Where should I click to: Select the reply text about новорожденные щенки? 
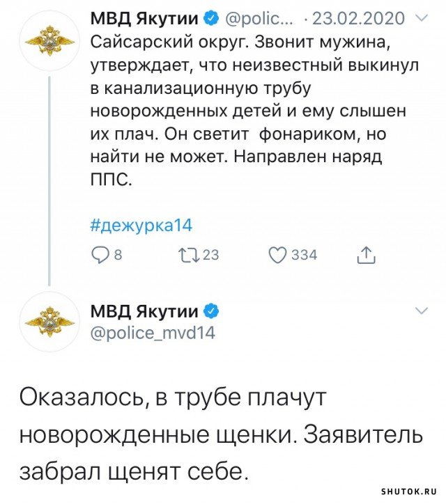pos(221,436)
